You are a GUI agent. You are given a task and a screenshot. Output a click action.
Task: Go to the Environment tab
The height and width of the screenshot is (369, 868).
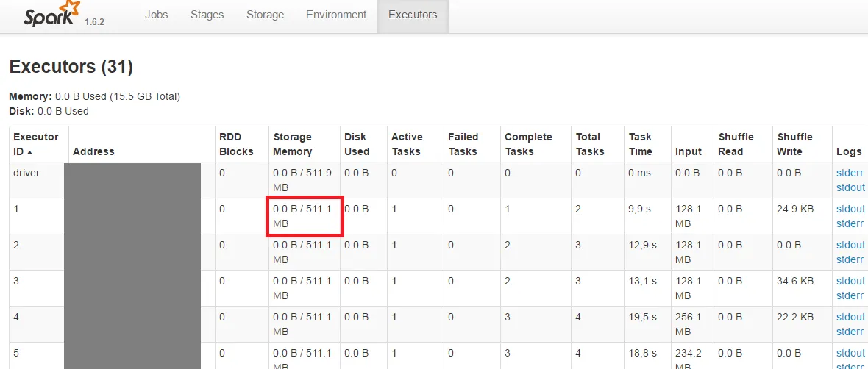pyautogui.click(x=336, y=15)
